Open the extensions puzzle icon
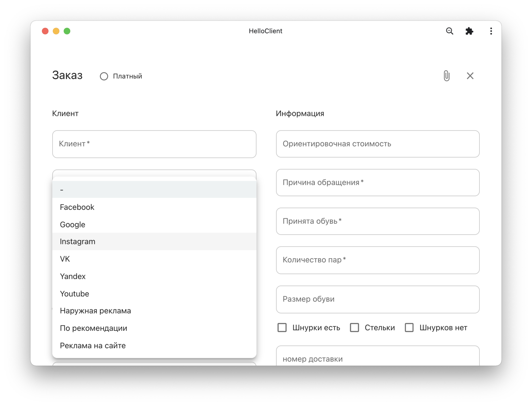The image size is (532, 406). [x=469, y=31]
